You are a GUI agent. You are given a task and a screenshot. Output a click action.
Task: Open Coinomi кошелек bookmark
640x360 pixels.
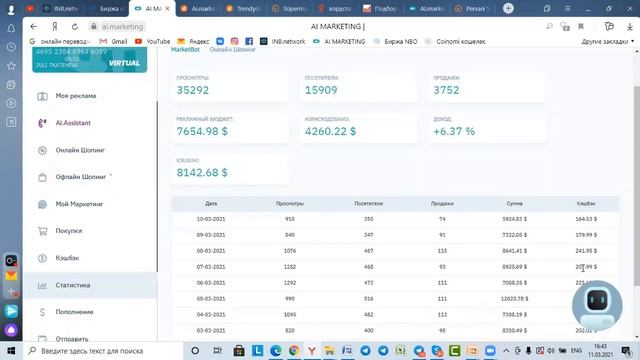click(455, 41)
